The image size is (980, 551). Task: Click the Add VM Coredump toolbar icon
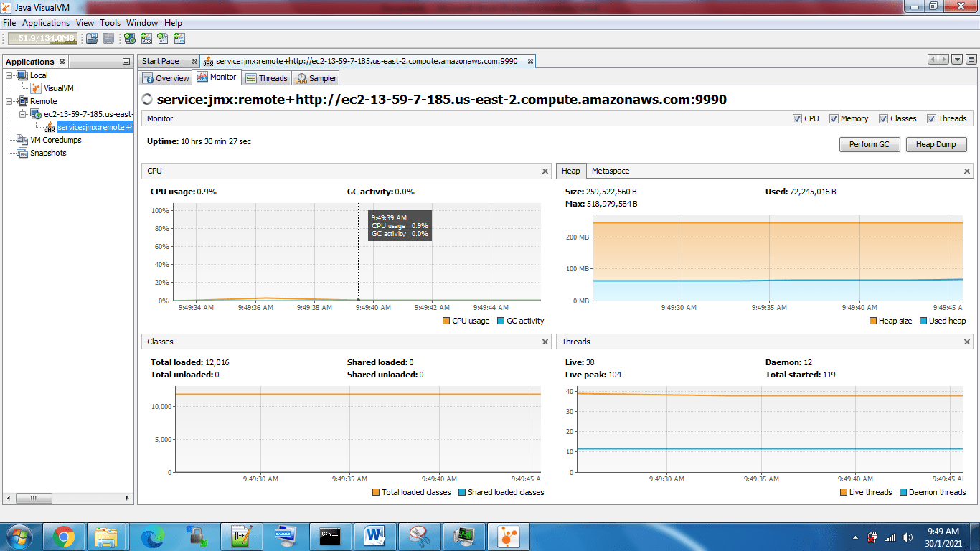[x=164, y=39]
